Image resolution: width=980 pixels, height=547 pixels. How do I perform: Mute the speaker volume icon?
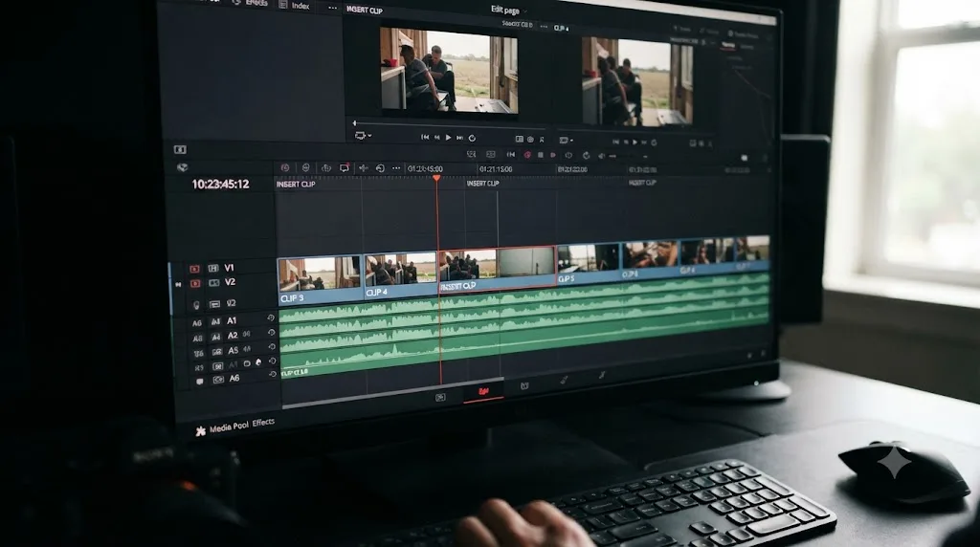click(601, 156)
